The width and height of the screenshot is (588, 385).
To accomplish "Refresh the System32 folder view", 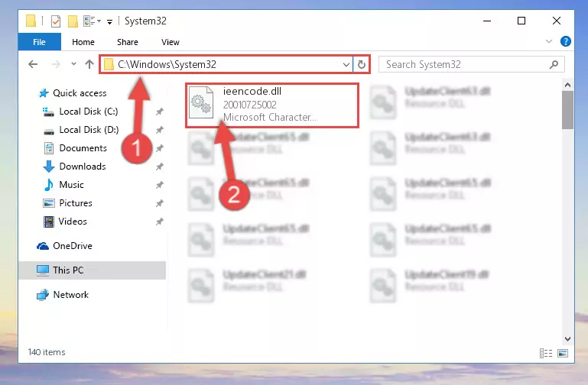I will point(361,64).
